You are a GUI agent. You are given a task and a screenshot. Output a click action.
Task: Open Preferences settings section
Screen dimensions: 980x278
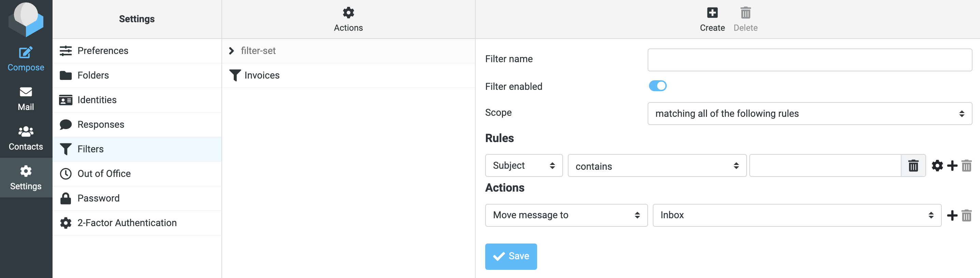103,51
